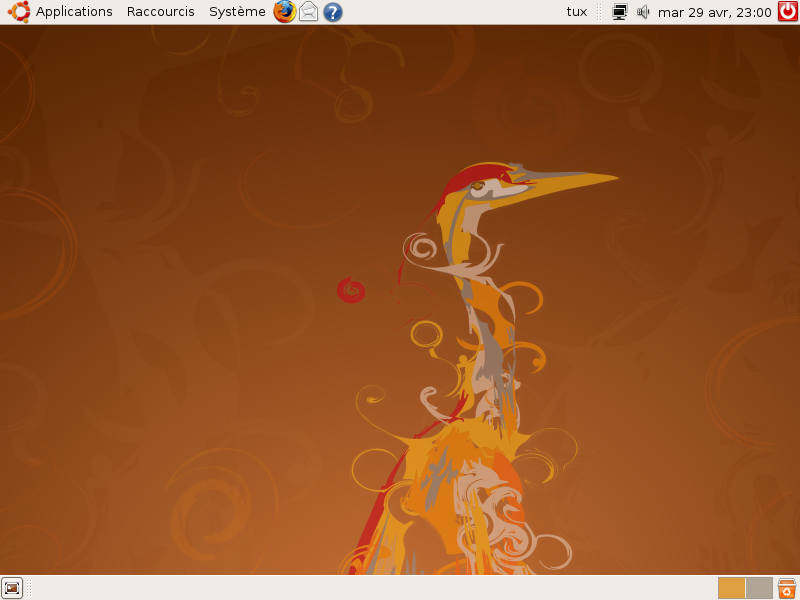
Task: Click the heron's head on the wallpaper
Action: (490, 188)
